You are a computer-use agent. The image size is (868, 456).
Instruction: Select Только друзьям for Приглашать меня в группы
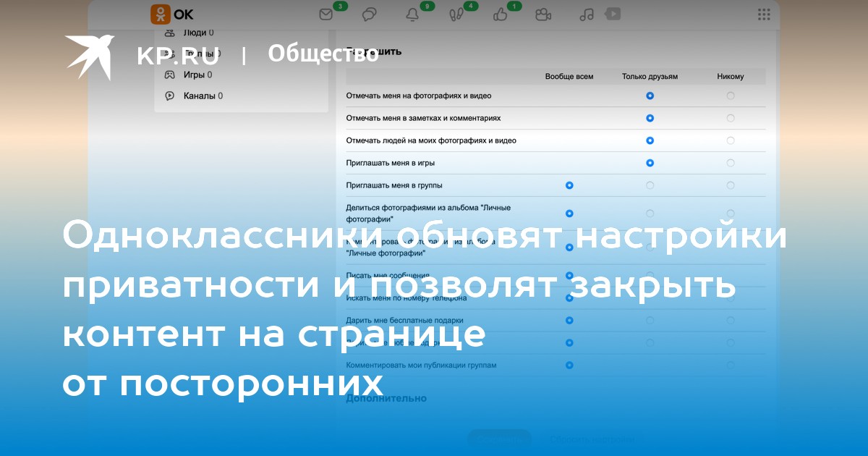click(650, 185)
